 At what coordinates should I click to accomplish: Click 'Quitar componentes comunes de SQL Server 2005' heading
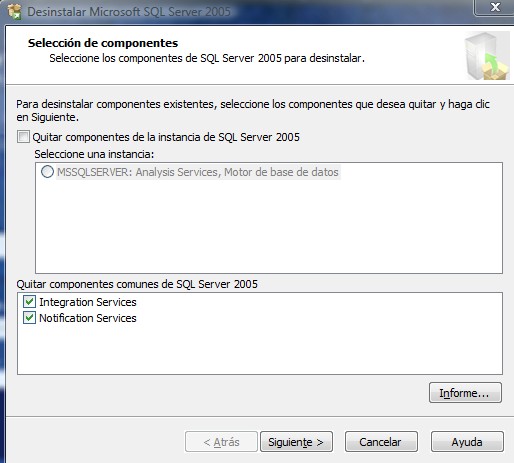[x=137, y=284]
